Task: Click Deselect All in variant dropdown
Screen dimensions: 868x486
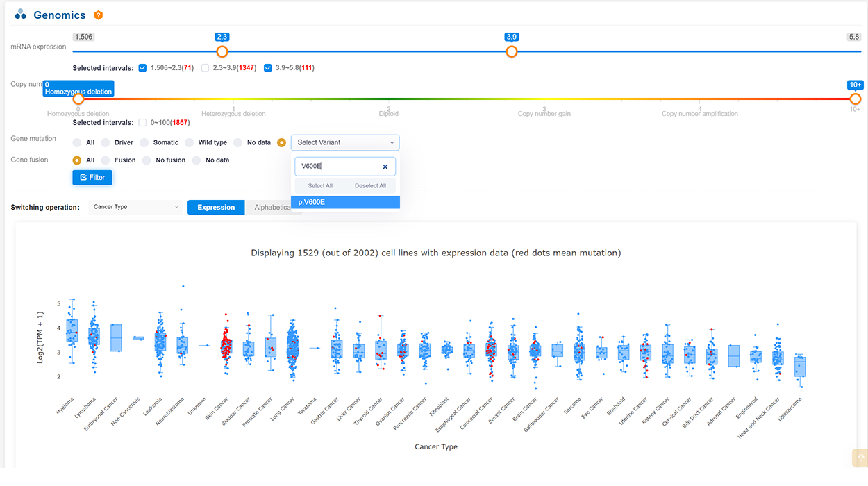Action: (x=370, y=186)
